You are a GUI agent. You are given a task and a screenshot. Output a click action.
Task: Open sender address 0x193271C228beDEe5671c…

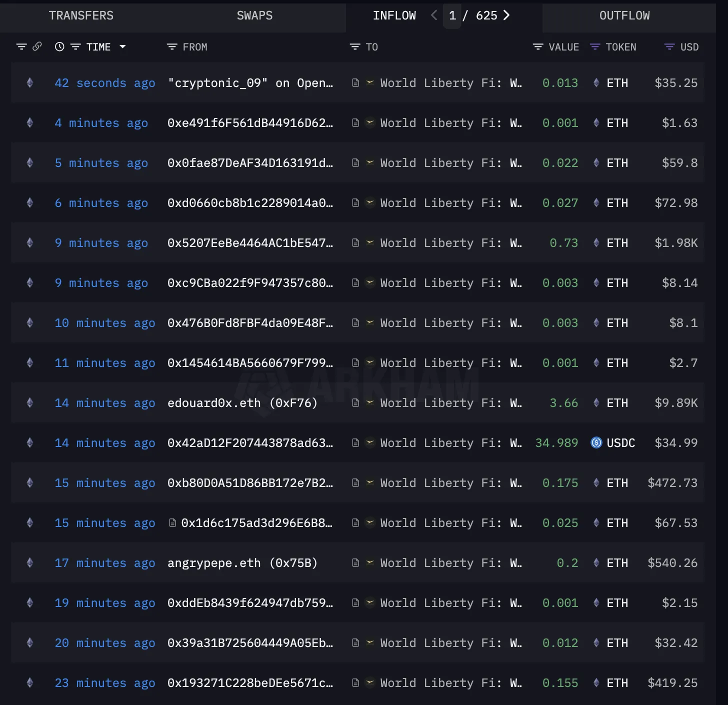[250, 683]
